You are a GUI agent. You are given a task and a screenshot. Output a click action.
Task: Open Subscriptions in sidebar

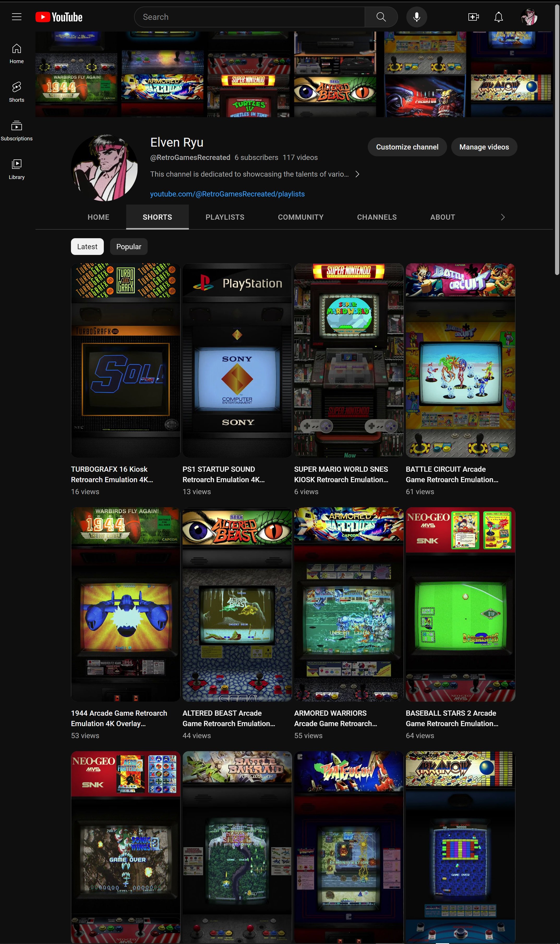[x=17, y=131]
